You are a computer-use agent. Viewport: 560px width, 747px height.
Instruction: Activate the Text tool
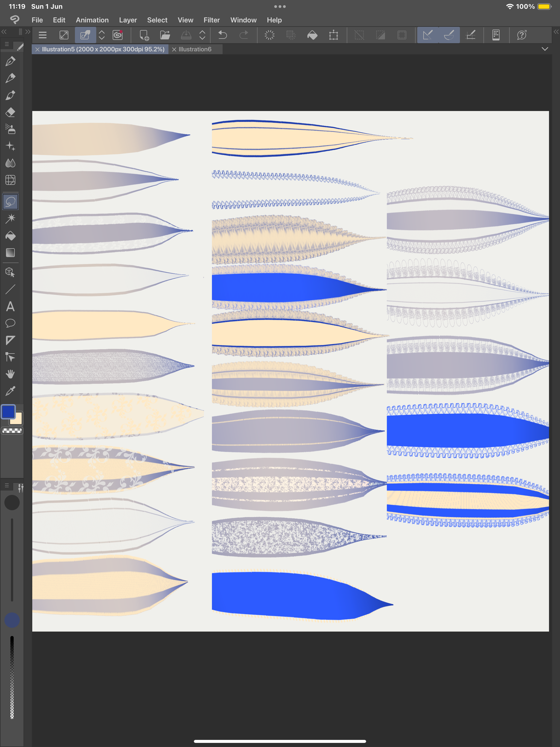click(x=10, y=306)
